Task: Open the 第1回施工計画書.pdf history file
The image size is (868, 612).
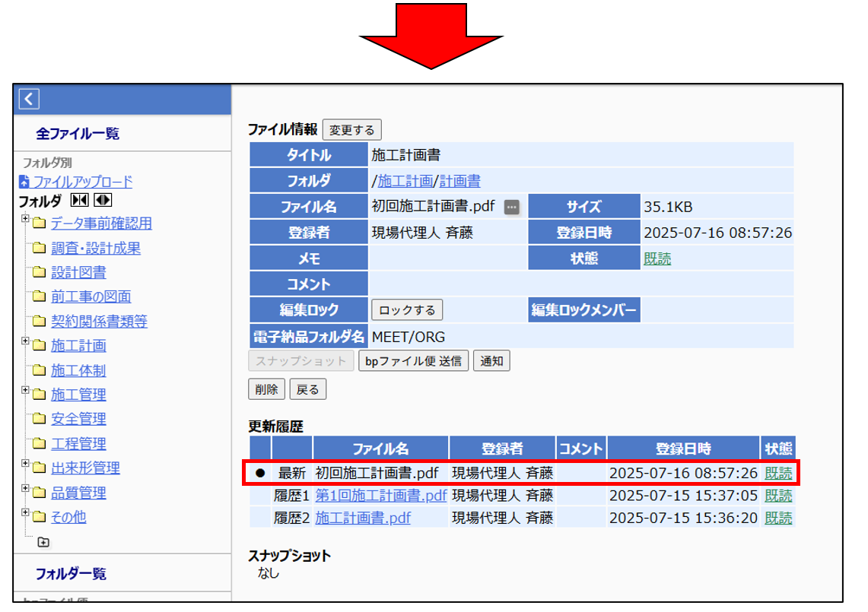Action: [x=380, y=496]
